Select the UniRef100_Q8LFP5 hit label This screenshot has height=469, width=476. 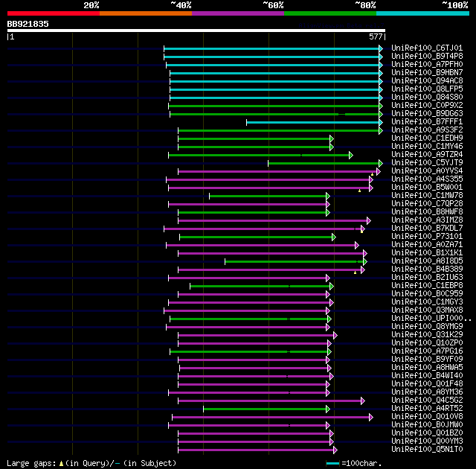click(x=427, y=89)
